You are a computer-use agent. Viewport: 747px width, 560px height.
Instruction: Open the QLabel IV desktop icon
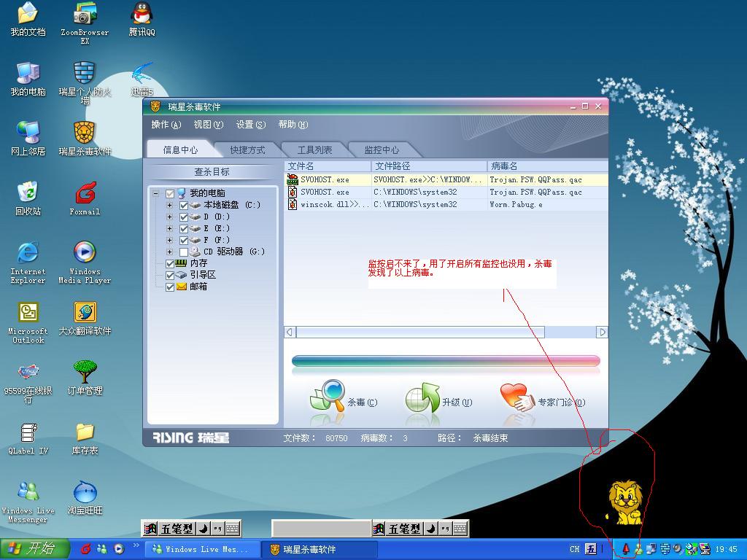pos(28,438)
